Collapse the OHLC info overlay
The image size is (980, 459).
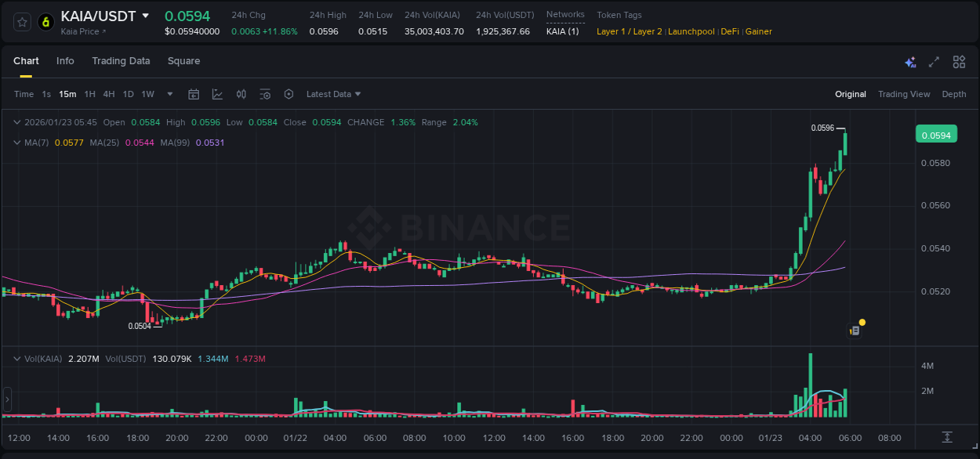(x=16, y=122)
